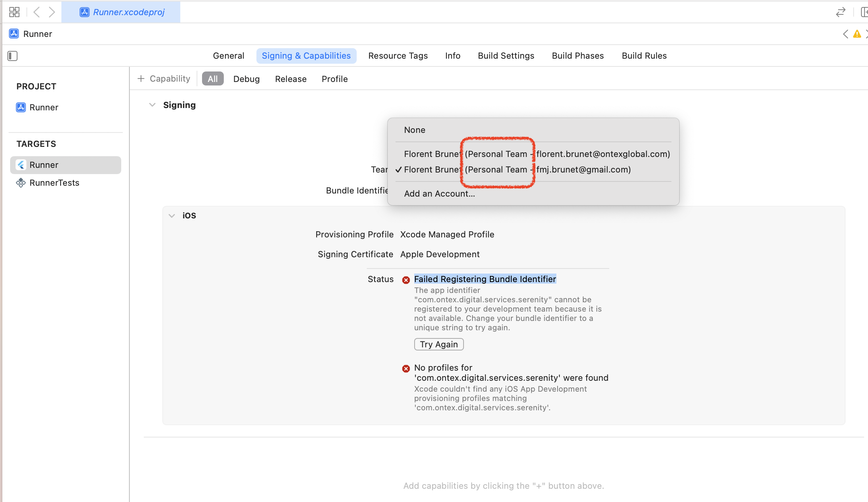This screenshot has height=502, width=868.
Task: Open the Runner.xcodeproj editor tab
Action: pyautogui.click(x=122, y=12)
